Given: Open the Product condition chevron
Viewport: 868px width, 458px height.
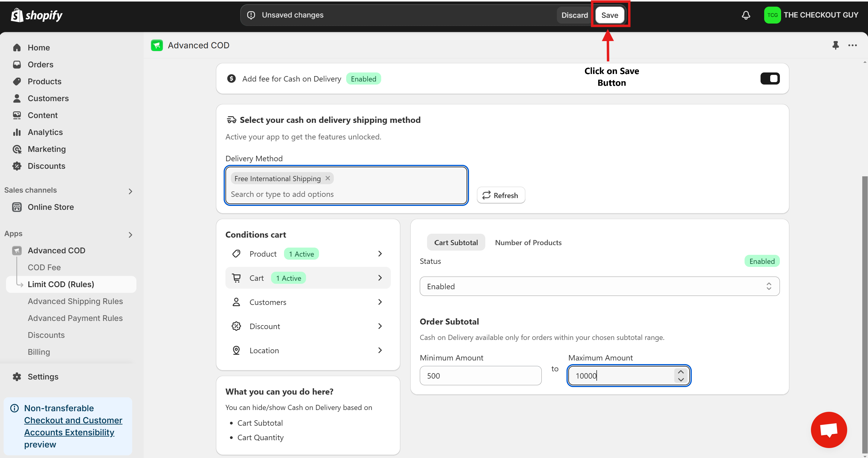Looking at the screenshot, I should point(380,253).
